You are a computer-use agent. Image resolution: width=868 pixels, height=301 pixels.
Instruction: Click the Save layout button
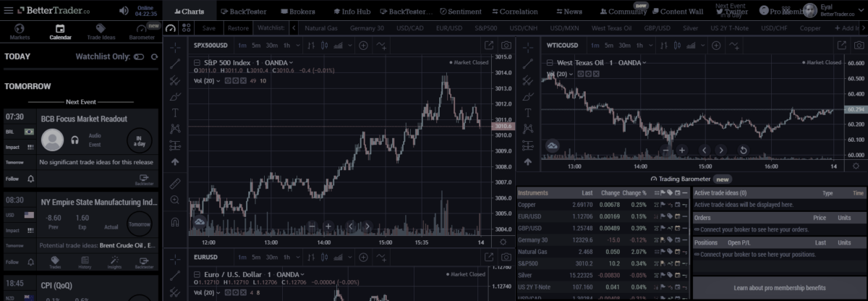(x=209, y=27)
